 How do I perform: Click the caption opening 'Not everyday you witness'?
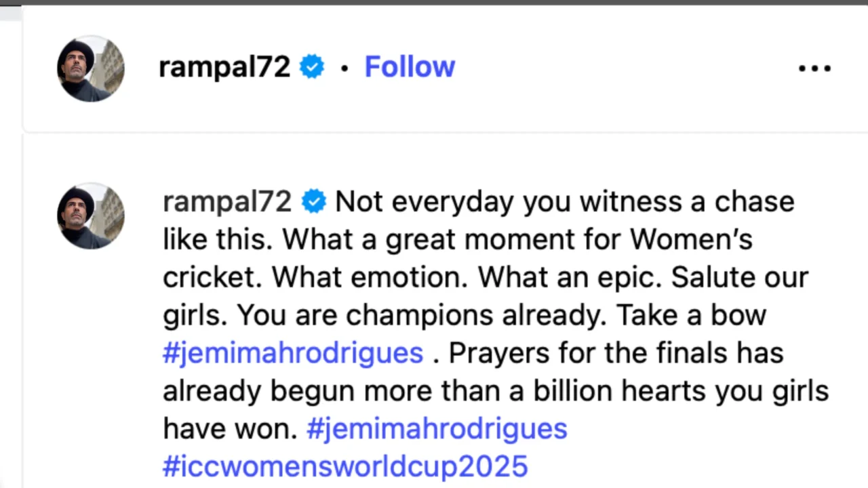coord(475,202)
